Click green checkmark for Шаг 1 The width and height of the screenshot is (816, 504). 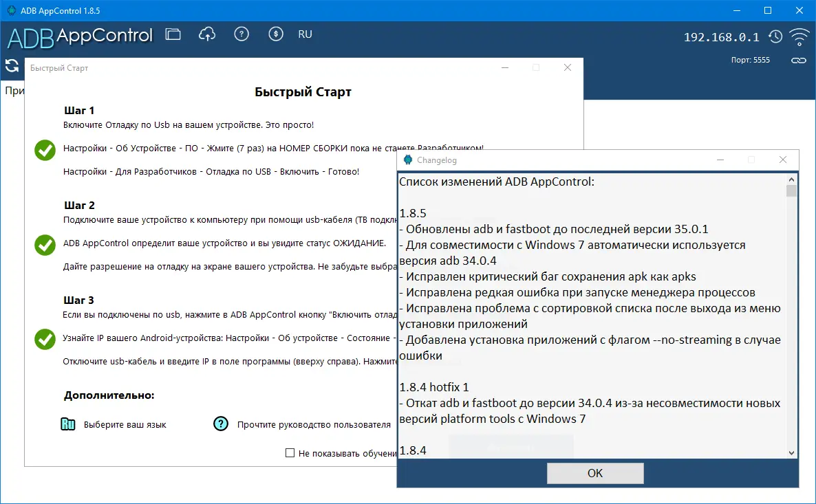pyautogui.click(x=45, y=151)
